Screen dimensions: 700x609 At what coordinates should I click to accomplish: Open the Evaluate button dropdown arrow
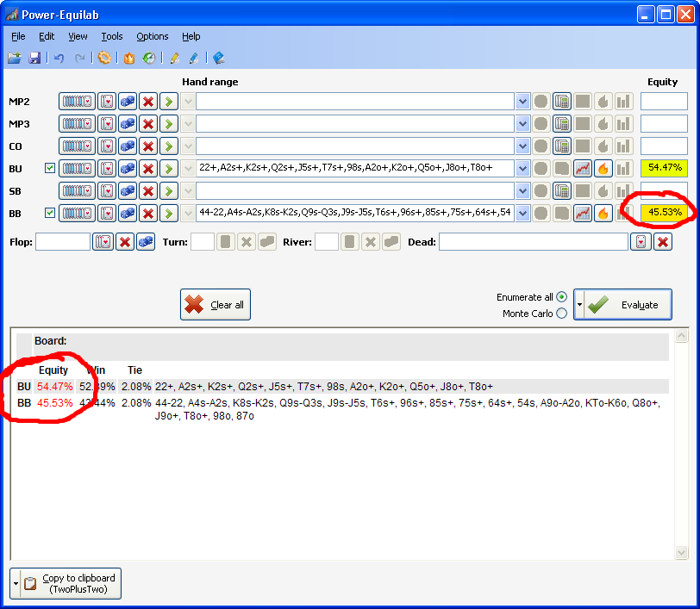click(579, 305)
